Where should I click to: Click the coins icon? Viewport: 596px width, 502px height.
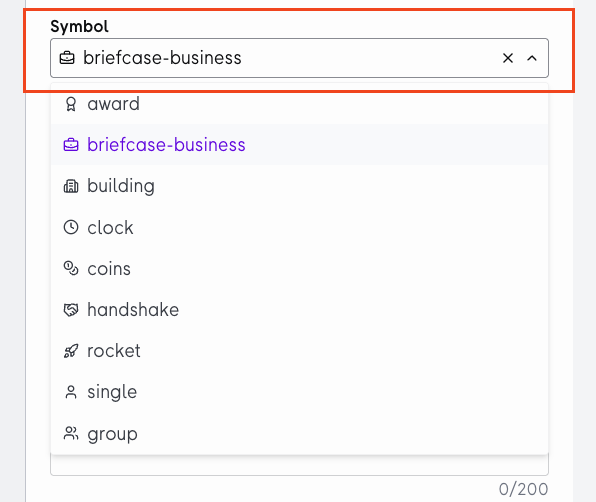(71, 268)
